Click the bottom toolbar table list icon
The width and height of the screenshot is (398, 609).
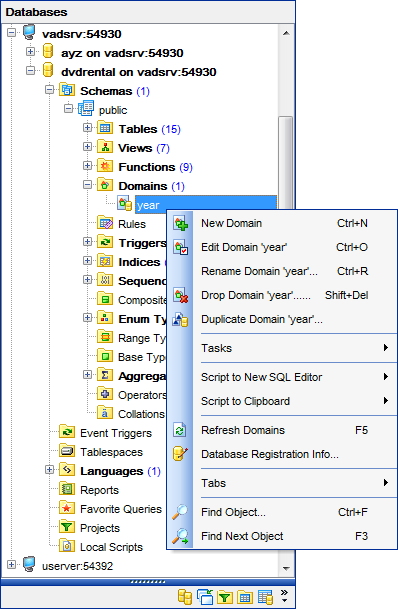(x=266, y=597)
